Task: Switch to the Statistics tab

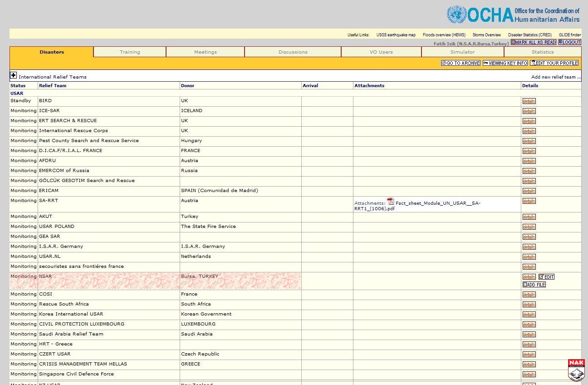Action: pyautogui.click(x=543, y=52)
